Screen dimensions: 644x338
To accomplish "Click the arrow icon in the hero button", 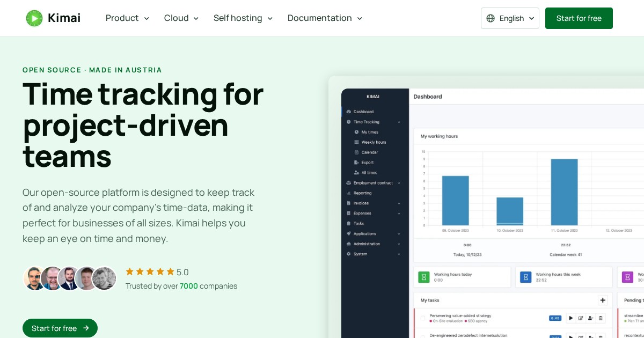I will click(x=86, y=328).
